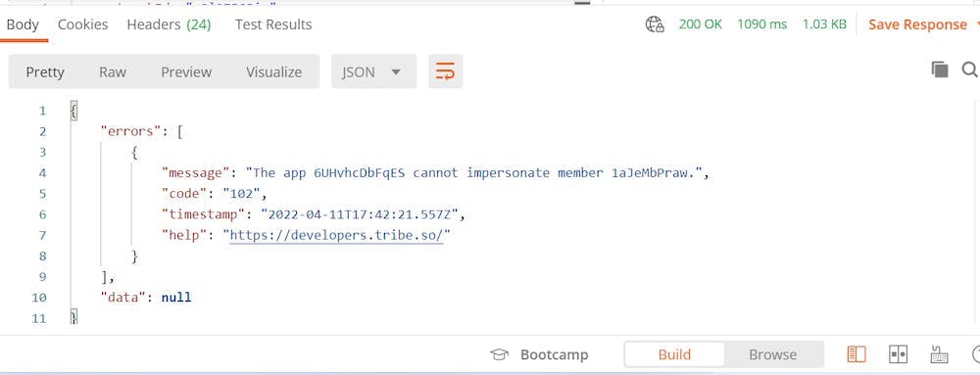Image resolution: width=980 pixels, height=375 pixels.
Task: Click the 200 OK status text
Action: pos(700,24)
